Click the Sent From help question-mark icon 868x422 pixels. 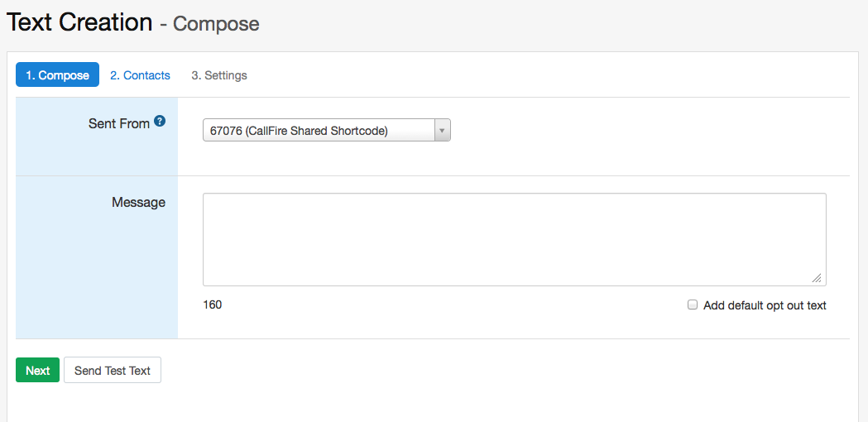(x=160, y=122)
